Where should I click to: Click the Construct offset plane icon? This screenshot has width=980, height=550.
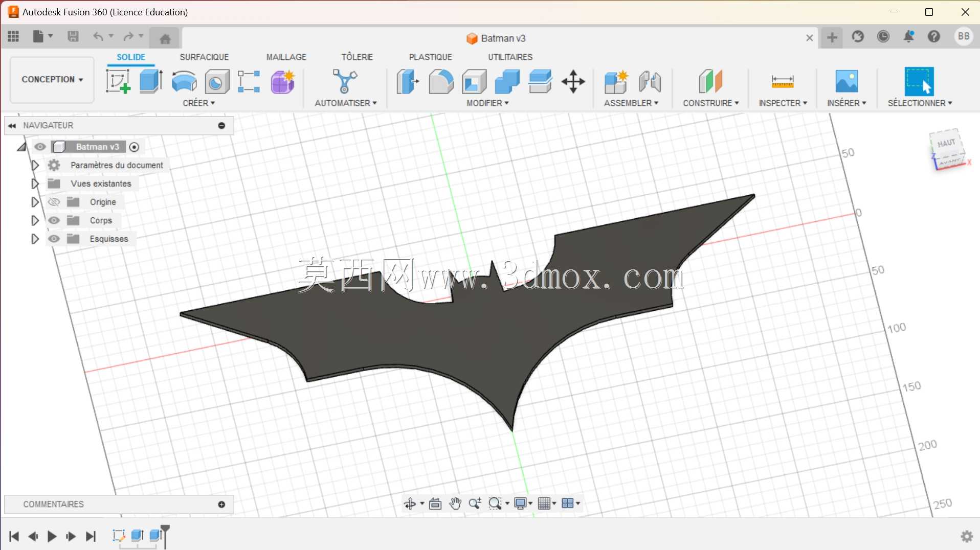click(x=710, y=81)
